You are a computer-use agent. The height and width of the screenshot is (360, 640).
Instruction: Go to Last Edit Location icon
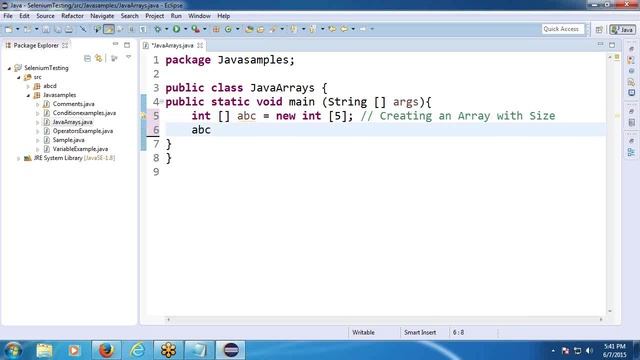coord(332,29)
